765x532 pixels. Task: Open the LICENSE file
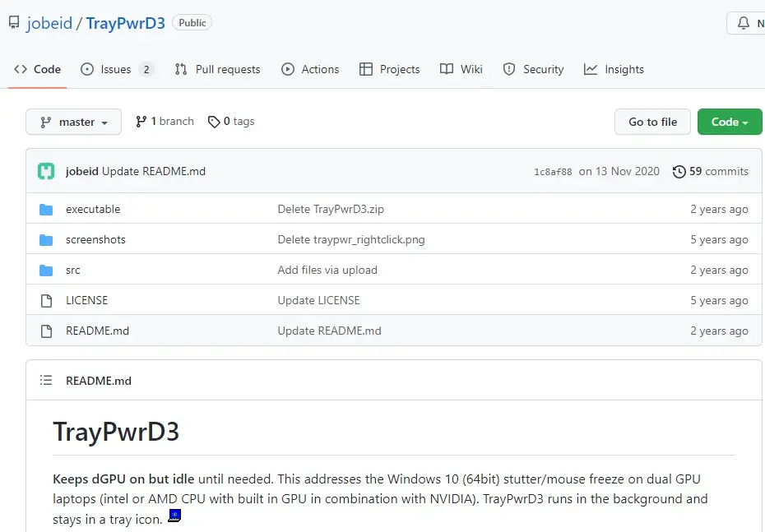pos(87,300)
